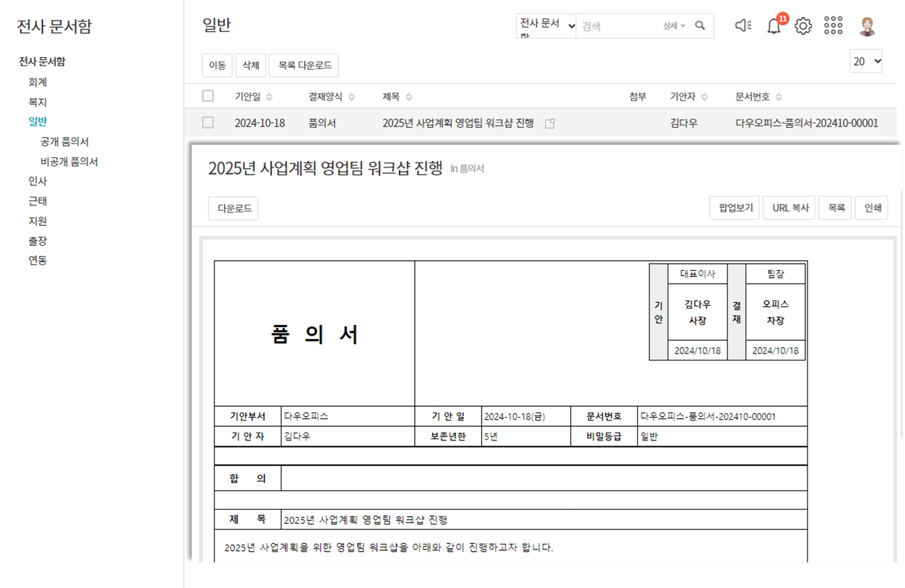The width and height of the screenshot is (905, 588).
Task: Open the app launcher grid icon
Action: tap(833, 26)
